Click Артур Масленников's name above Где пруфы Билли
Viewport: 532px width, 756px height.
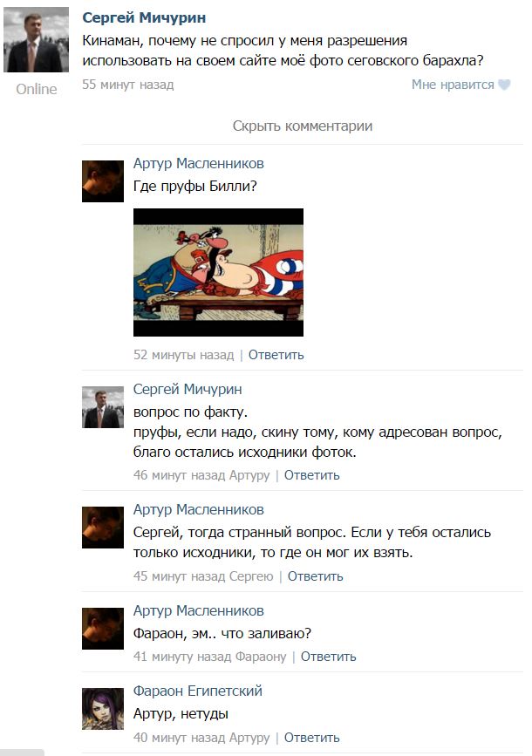[199, 163]
